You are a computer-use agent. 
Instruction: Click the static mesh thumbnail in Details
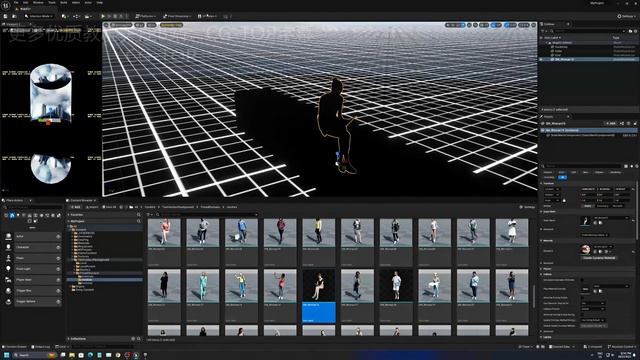click(x=585, y=221)
